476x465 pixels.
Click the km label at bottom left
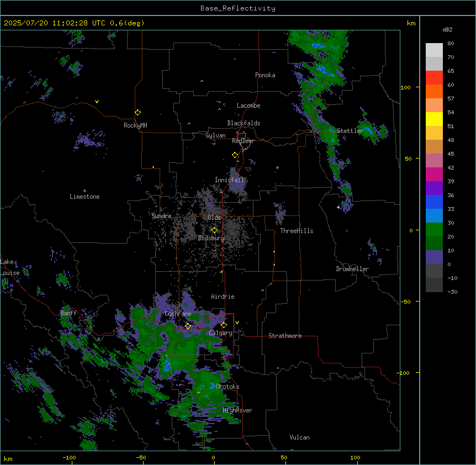click(8, 458)
